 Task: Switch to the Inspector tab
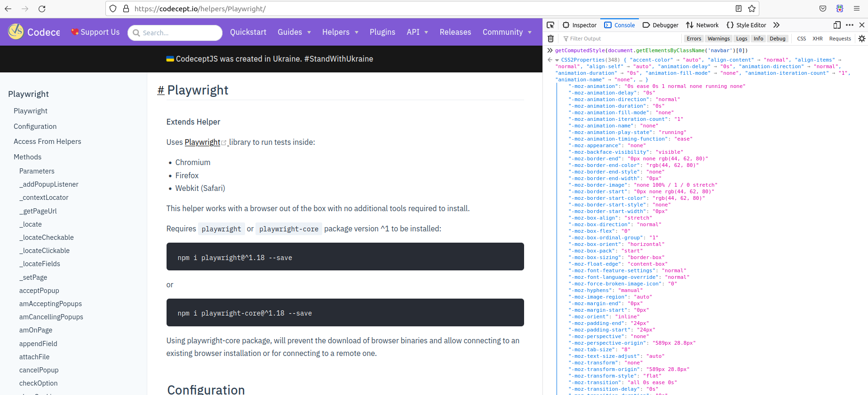coord(579,25)
